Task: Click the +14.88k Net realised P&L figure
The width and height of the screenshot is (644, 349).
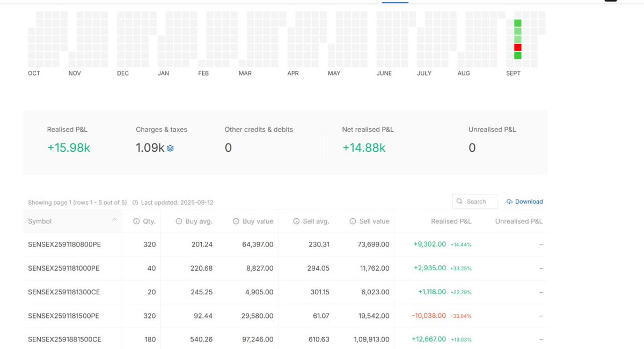Action: (x=364, y=148)
